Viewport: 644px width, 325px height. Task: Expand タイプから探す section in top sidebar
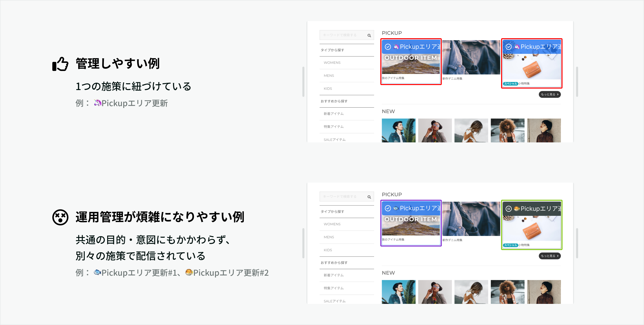(x=332, y=50)
